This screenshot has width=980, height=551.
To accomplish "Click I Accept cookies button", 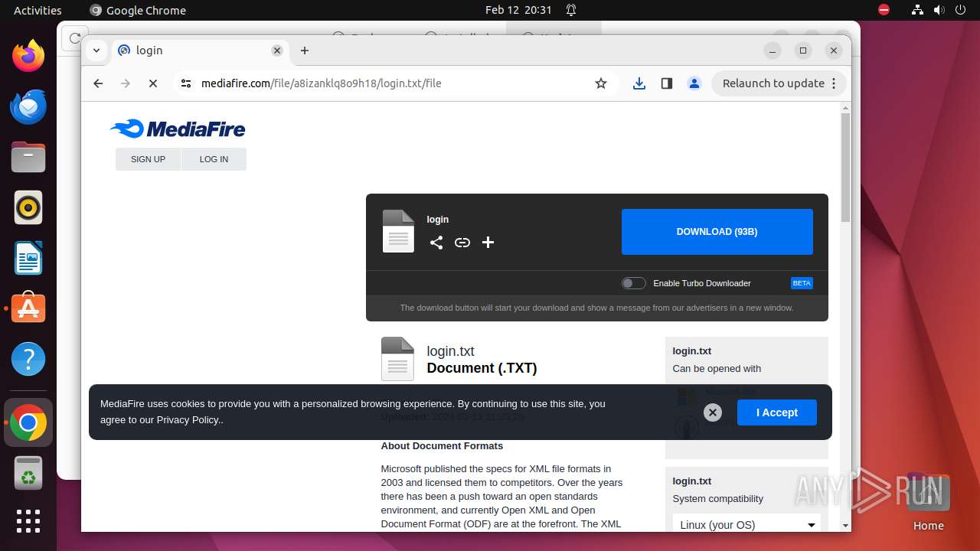I will point(777,412).
